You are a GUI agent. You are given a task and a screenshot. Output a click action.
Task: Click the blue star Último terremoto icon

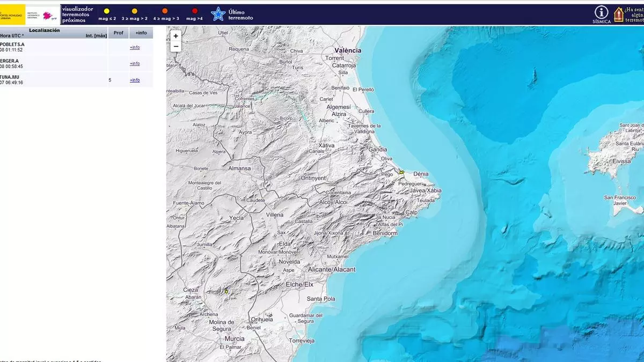pyautogui.click(x=218, y=14)
